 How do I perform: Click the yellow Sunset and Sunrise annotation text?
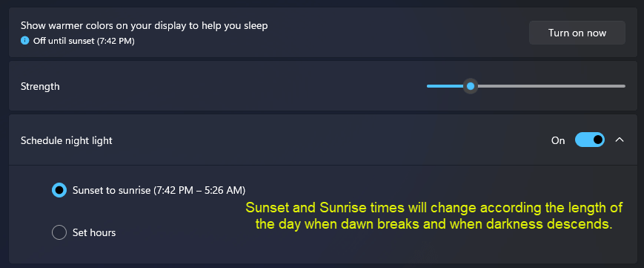click(434, 216)
